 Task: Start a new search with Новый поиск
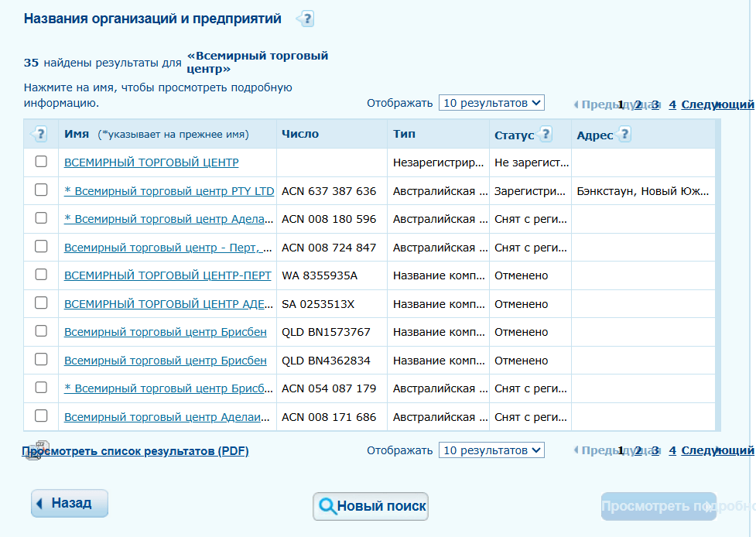pos(371,507)
